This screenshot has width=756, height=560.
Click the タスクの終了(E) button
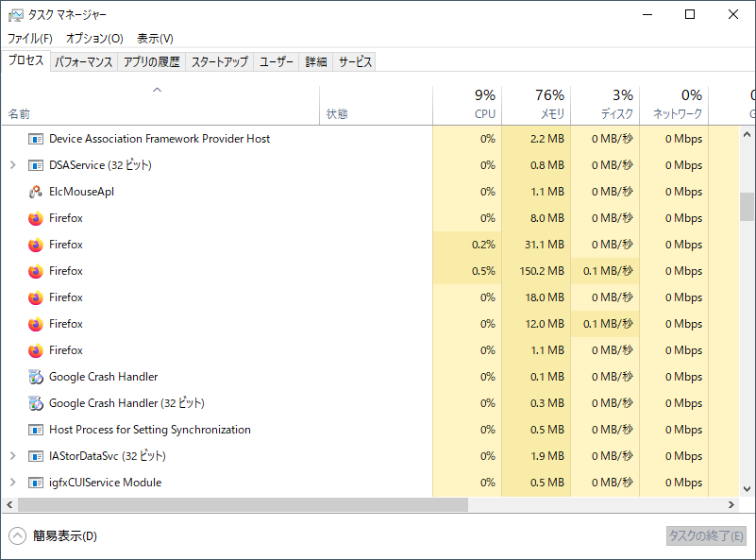[706, 535]
